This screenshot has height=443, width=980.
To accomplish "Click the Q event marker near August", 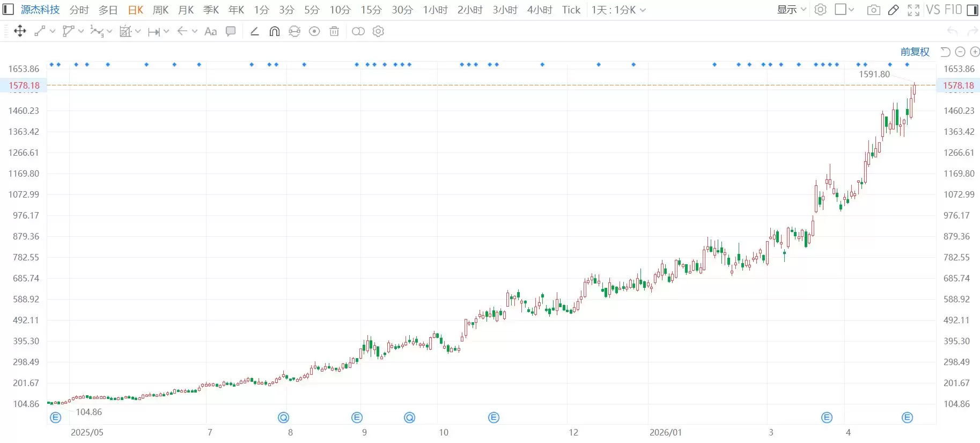I will [x=283, y=417].
